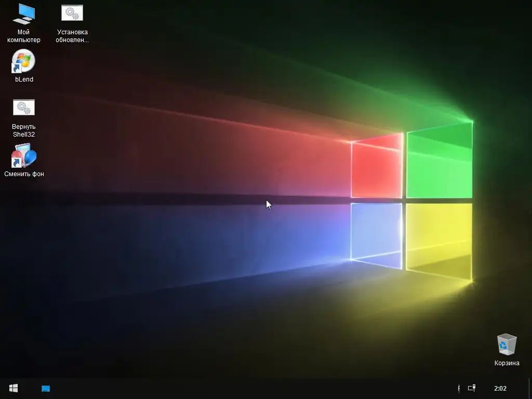Select the Сменить фон shortcut icon
Viewport: 532px width, 399px height.
click(x=24, y=160)
